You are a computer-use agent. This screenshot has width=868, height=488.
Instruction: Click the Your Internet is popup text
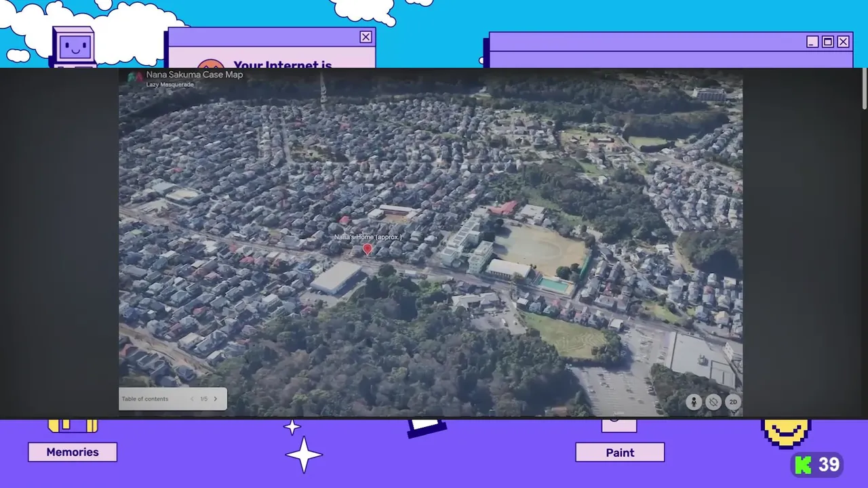[x=283, y=64]
